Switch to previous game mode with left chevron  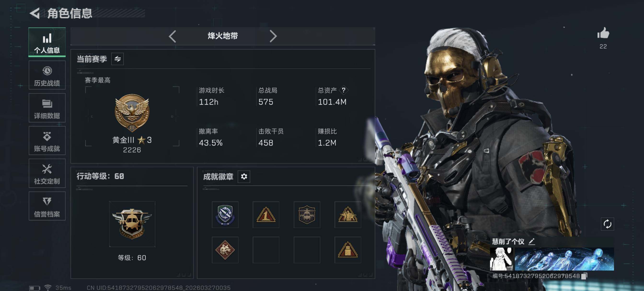point(172,36)
